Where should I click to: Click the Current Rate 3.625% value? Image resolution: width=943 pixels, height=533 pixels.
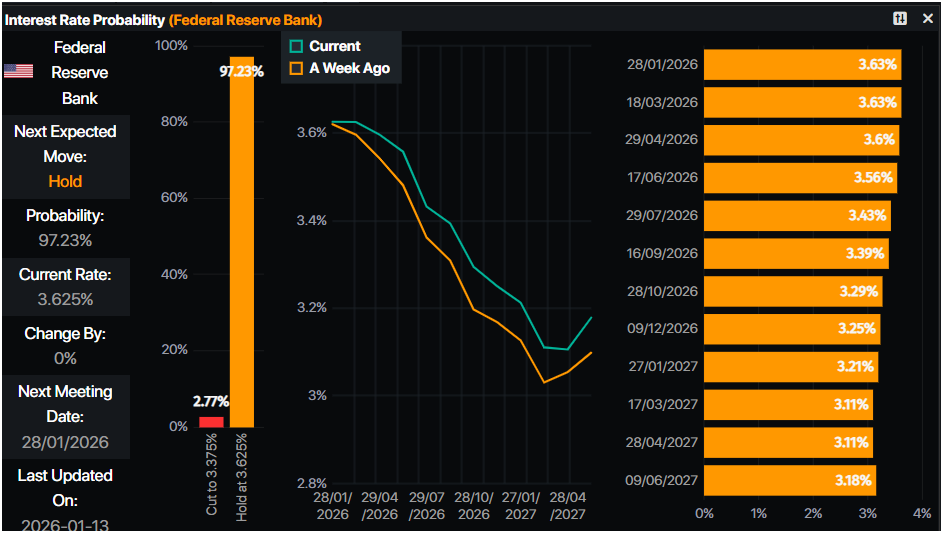pos(65,299)
